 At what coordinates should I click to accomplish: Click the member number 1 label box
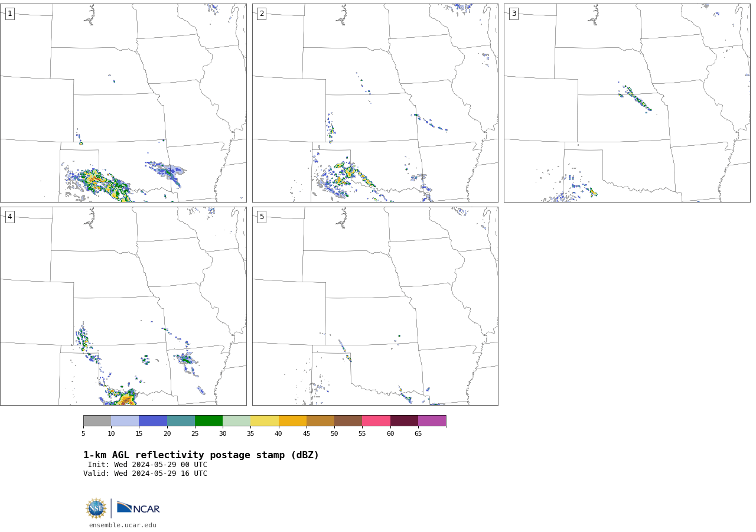point(9,14)
